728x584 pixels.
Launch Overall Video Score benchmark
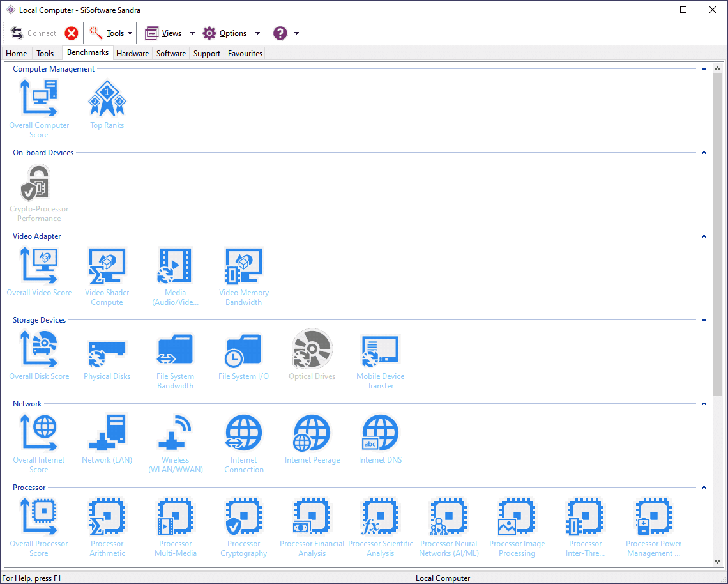click(39, 272)
